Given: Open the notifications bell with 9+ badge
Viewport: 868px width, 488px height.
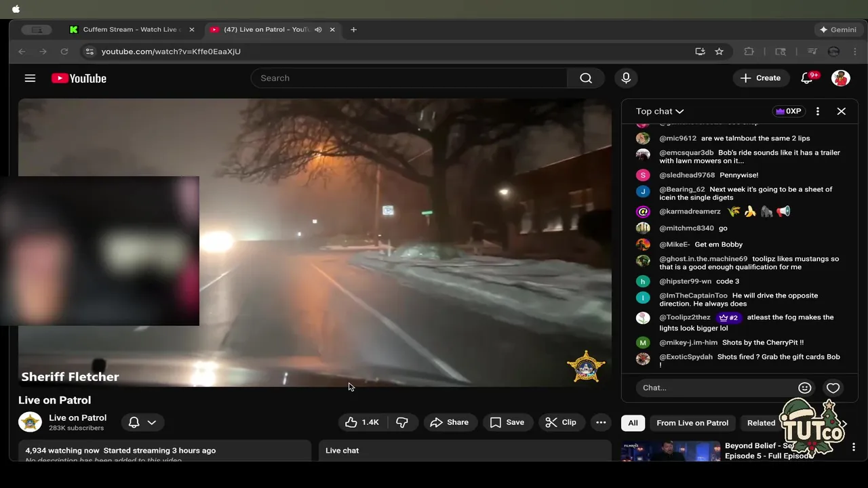Looking at the screenshot, I should coord(807,78).
